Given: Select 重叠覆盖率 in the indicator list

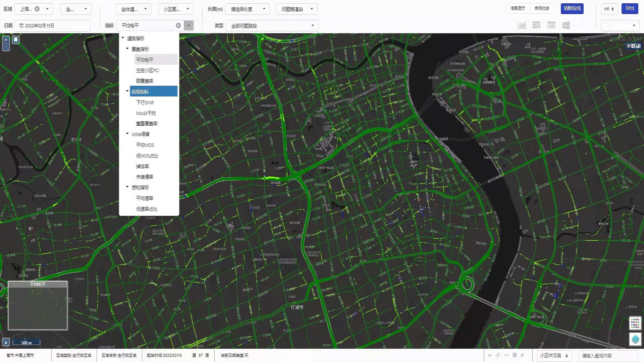Looking at the screenshot, I should point(147,123).
